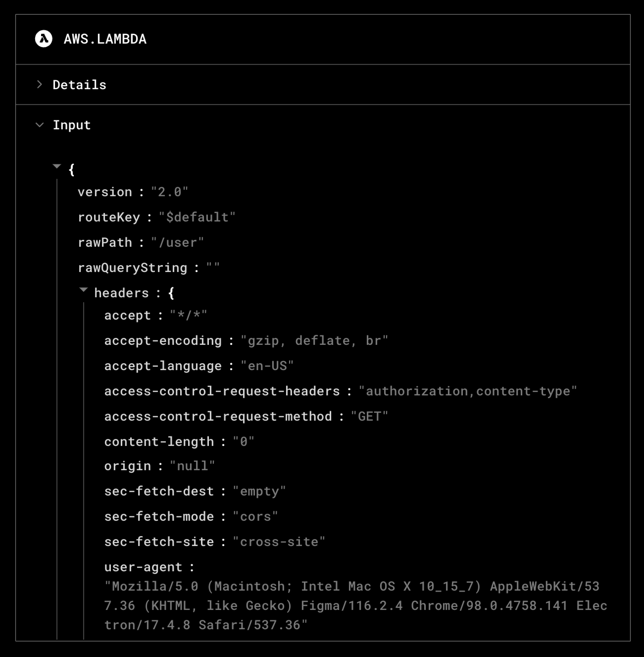This screenshot has width=644, height=657.
Task: Click the "/user" rawPath value
Action: (x=177, y=243)
